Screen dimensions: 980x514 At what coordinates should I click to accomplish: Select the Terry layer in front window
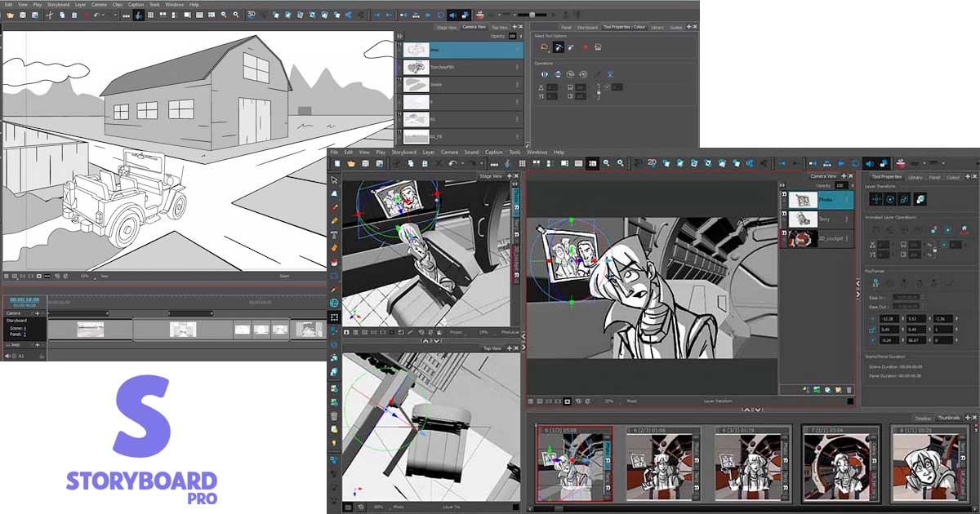click(817, 219)
